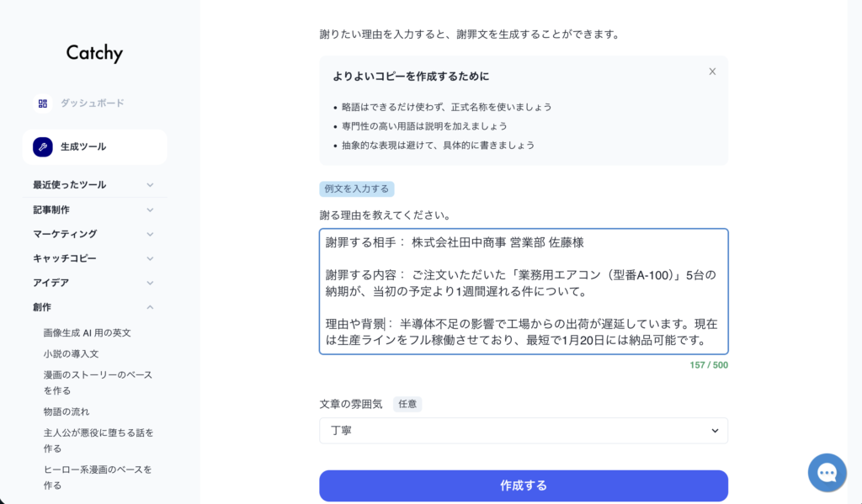
Task: Dismiss the よりよいコピーを作成するために tips box
Action: pos(712,72)
